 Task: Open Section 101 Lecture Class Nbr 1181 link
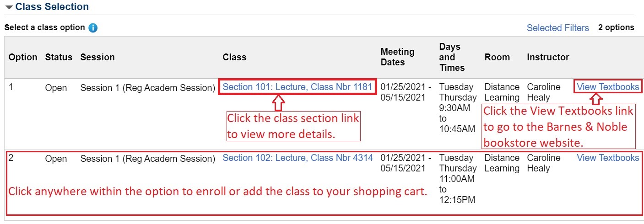(297, 87)
